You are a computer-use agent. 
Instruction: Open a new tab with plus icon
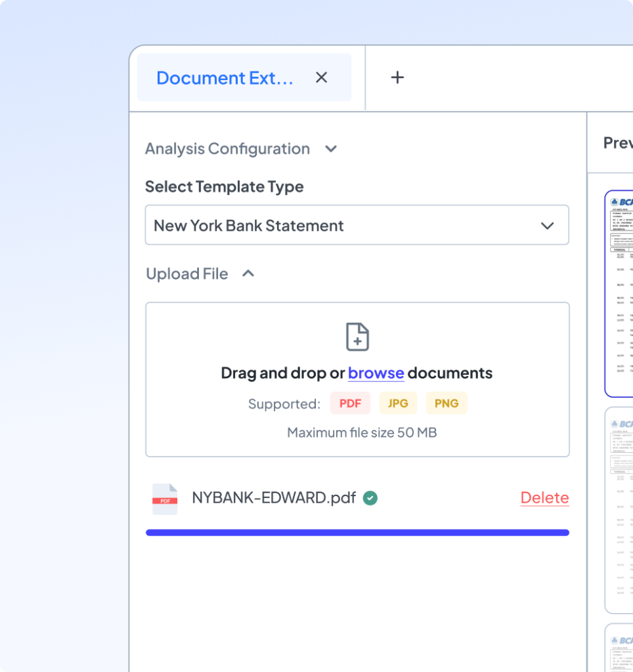tap(397, 77)
